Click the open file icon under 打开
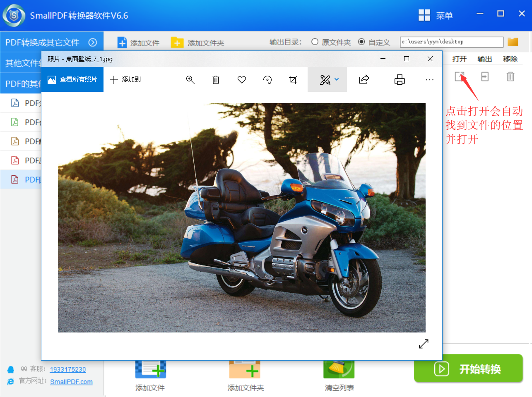This screenshot has height=397, width=532. coord(460,77)
